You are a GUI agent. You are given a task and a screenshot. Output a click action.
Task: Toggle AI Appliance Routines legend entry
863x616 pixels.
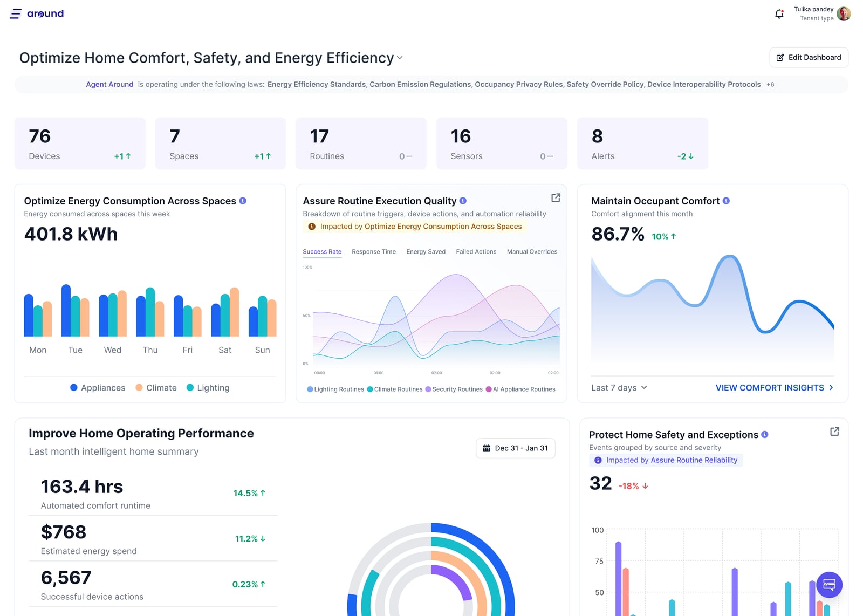point(520,389)
